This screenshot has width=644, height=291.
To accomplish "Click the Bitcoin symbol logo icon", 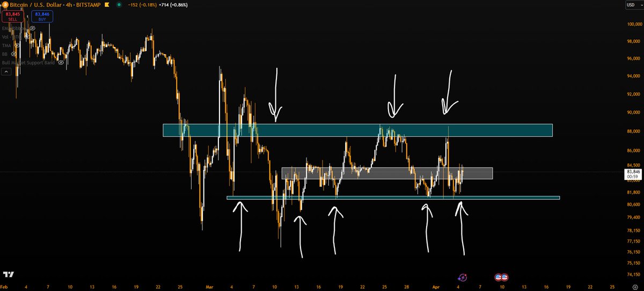I will 5,4.
